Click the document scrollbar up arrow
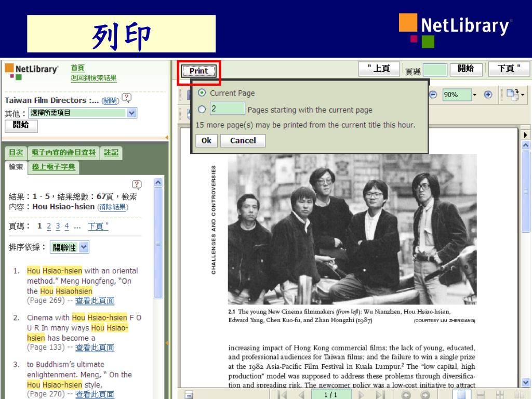This screenshot has width=532, height=399. point(526,145)
